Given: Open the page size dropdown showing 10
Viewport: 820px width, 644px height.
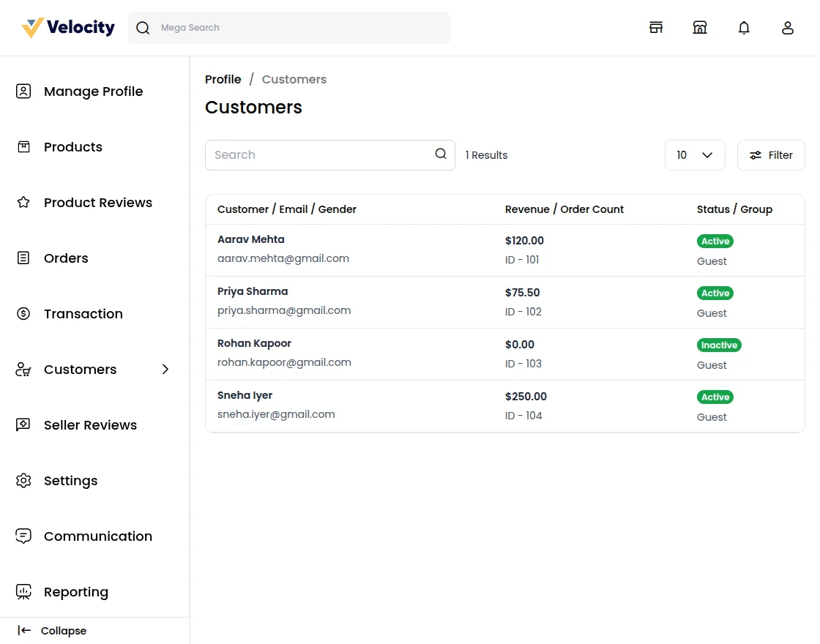Looking at the screenshot, I should pyautogui.click(x=694, y=155).
